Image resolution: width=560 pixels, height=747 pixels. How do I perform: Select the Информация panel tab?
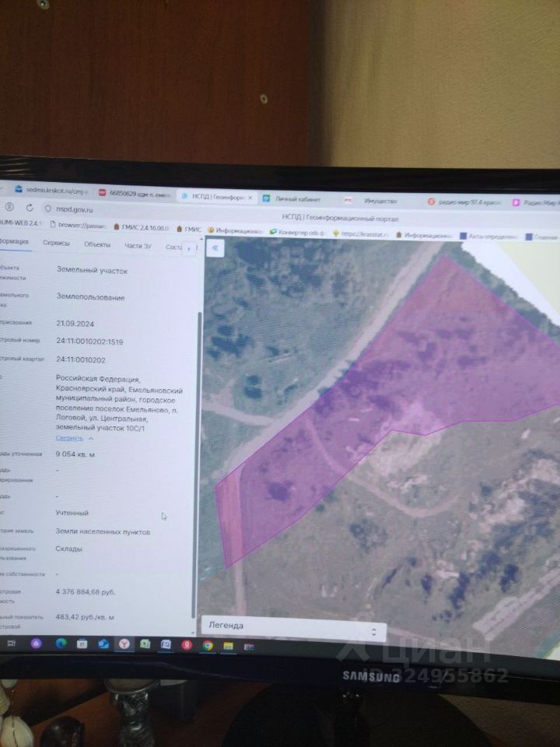tap(14, 241)
